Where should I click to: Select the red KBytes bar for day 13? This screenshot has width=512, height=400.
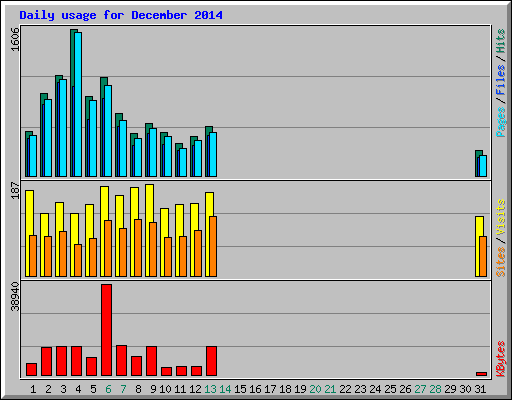(212, 361)
